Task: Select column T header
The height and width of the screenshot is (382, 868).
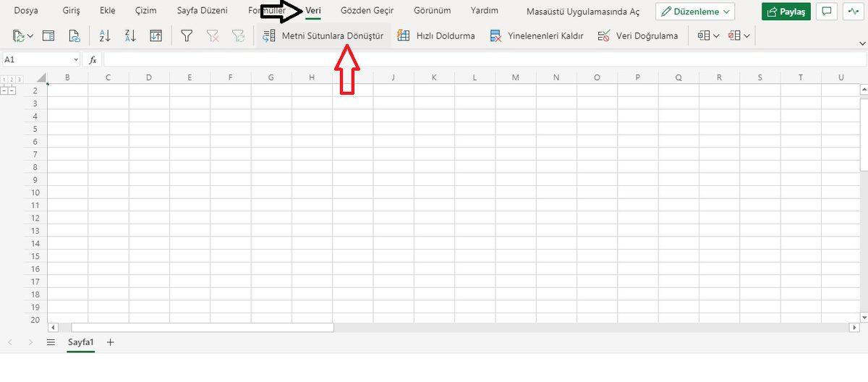Action: [x=801, y=77]
